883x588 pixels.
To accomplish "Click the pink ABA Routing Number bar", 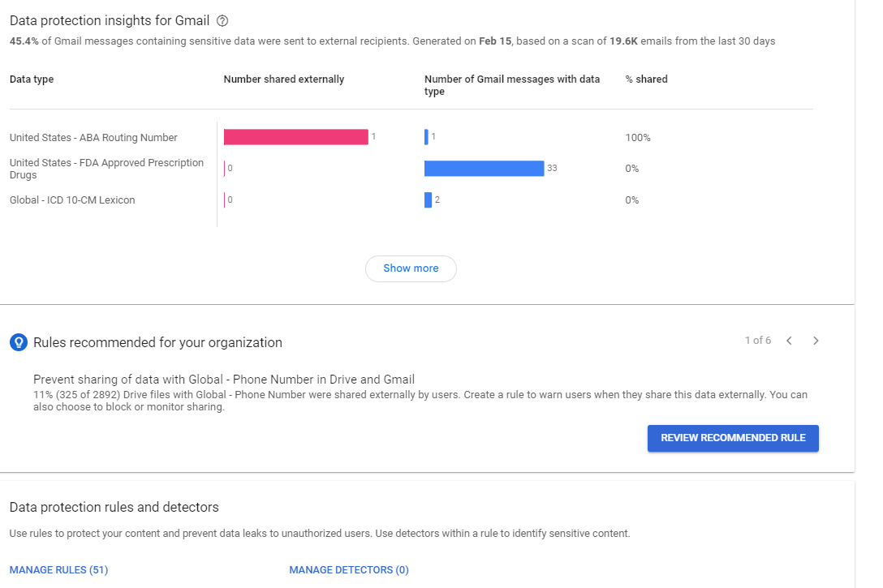I will tap(295, 137).
